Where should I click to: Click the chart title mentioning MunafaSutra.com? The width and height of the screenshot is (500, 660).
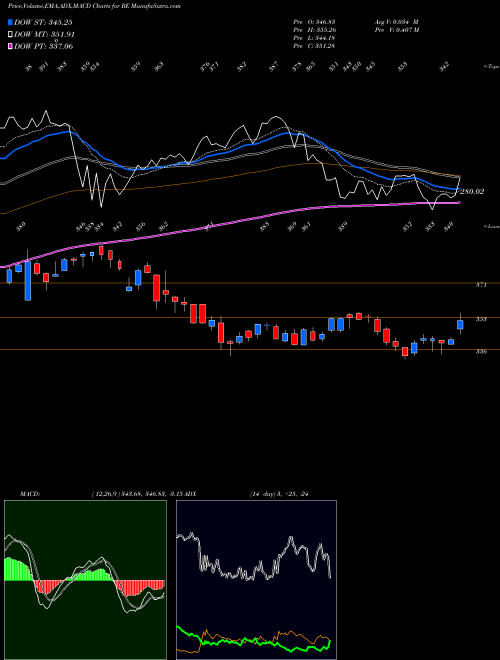click(94, 6)
